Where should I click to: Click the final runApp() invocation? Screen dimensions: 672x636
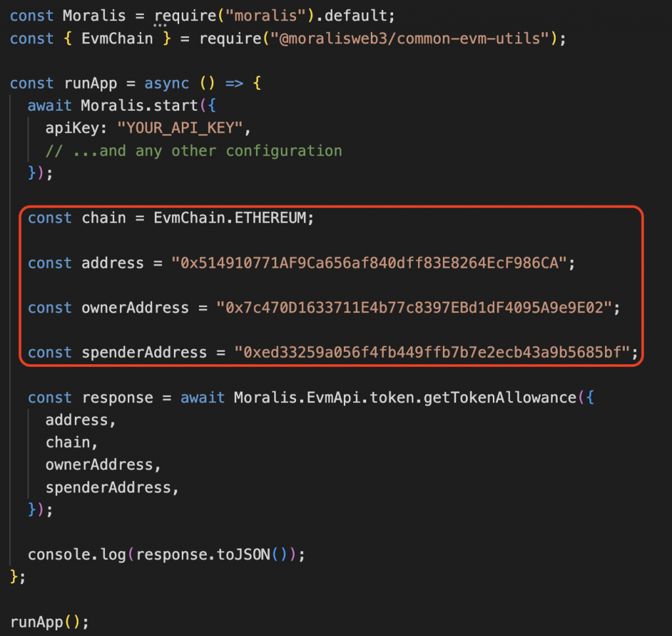pyautogui.click(x=49, y=622)
